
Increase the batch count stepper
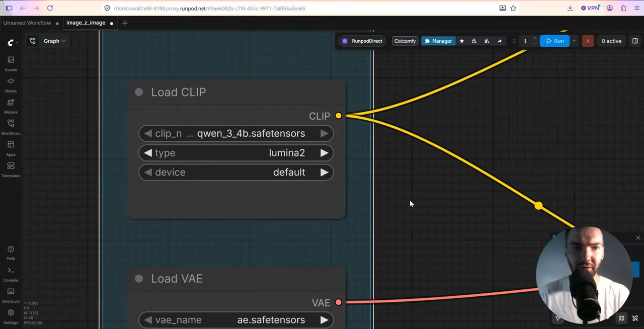pos(535,39)
